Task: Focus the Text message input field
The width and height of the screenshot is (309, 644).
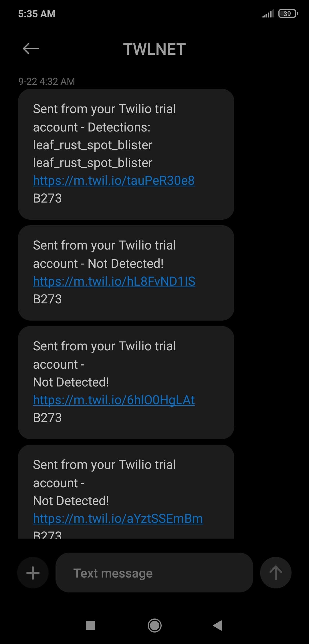Action: click(x=154, y=573)
